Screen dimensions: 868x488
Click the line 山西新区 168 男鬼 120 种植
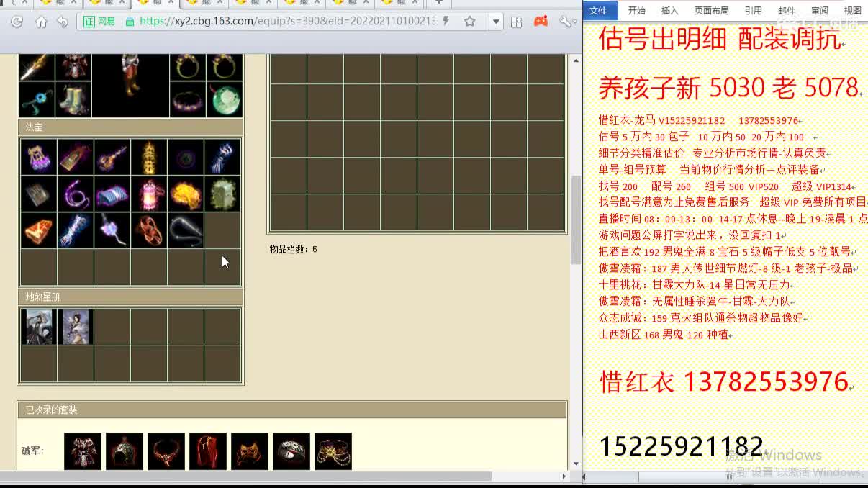click(x=663, y=335)
